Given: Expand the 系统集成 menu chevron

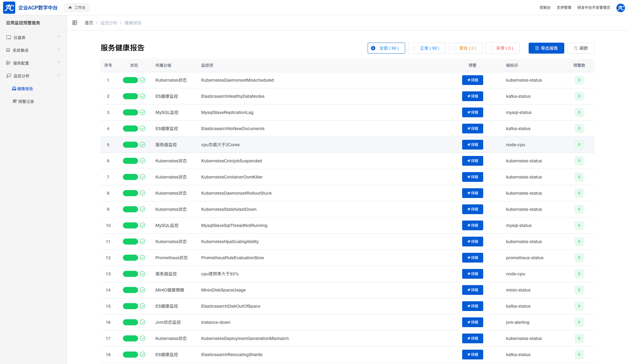Looking at the screenshot, I should pyautogui.click(x=59, y=50).
